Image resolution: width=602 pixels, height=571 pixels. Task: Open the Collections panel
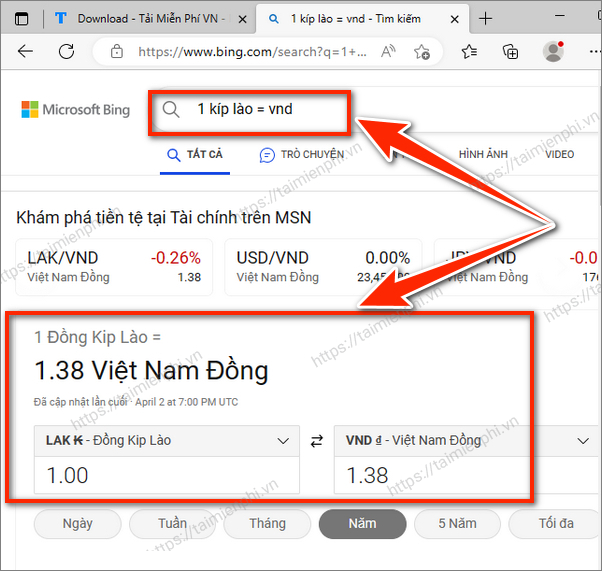tap(511, 51)
